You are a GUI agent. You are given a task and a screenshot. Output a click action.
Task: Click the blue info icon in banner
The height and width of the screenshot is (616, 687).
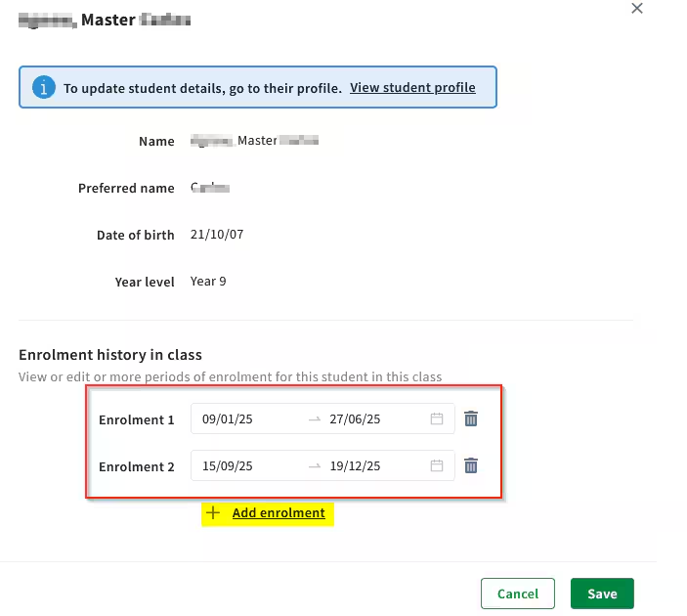coord(43,87)
